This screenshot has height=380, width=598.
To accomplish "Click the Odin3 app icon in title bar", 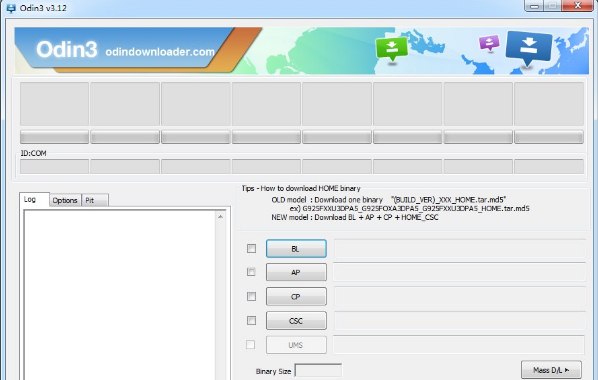I will (x=11, y=8).
